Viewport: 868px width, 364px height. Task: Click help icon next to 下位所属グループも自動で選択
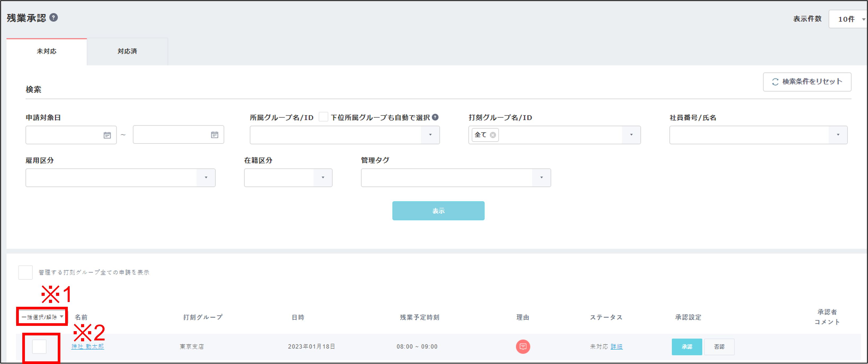(x=435, y=117)
